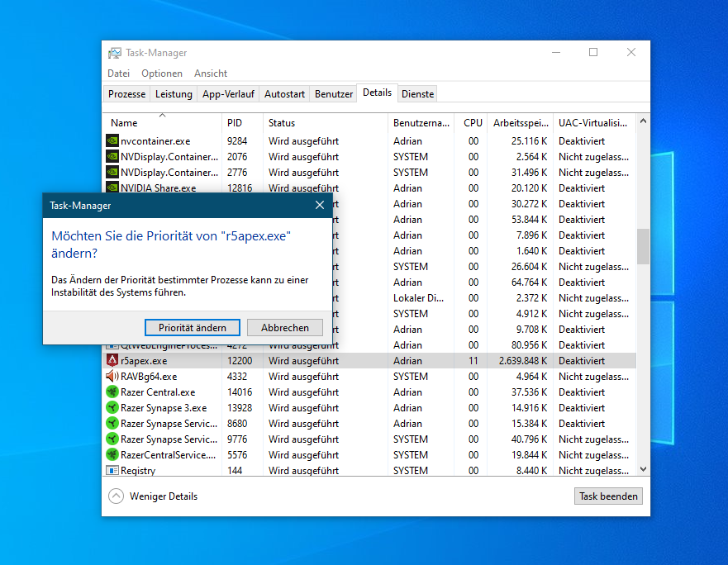Click the PID value 4332

pyautogui.click(x=237, y=376)
